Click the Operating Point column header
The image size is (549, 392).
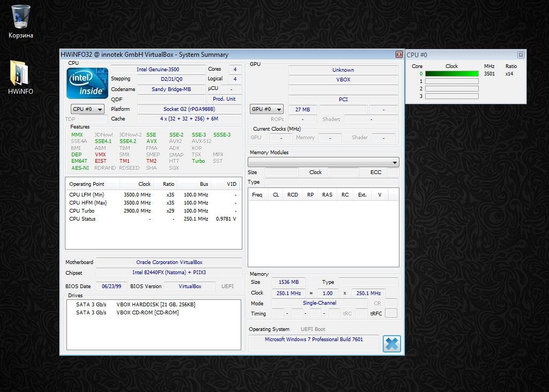tap(93, 184)
